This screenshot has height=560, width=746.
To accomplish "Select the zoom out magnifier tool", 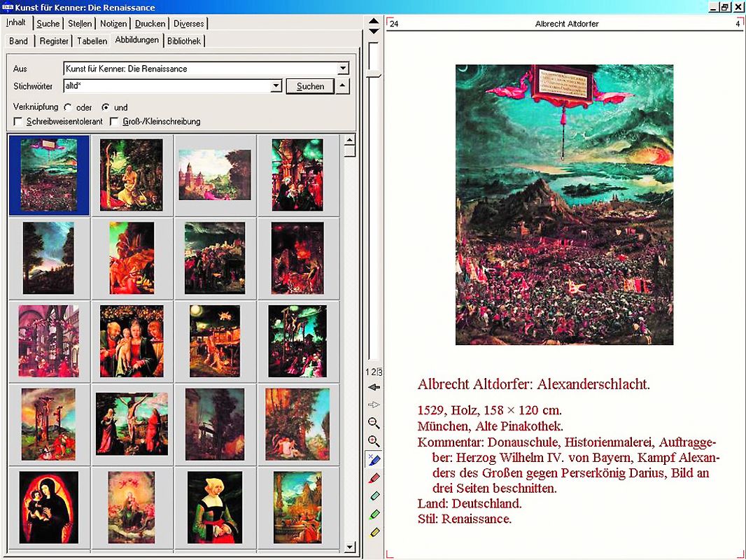I will (x=374, y=421).
